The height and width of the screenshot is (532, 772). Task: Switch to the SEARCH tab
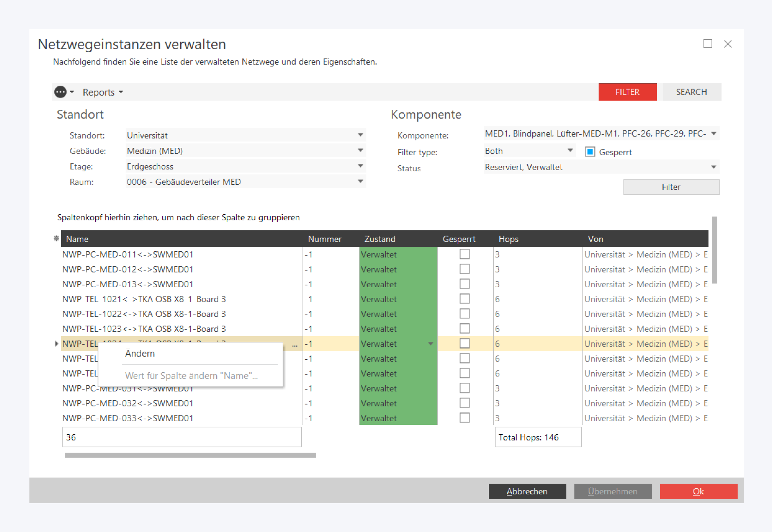click(x=691, y=92)
